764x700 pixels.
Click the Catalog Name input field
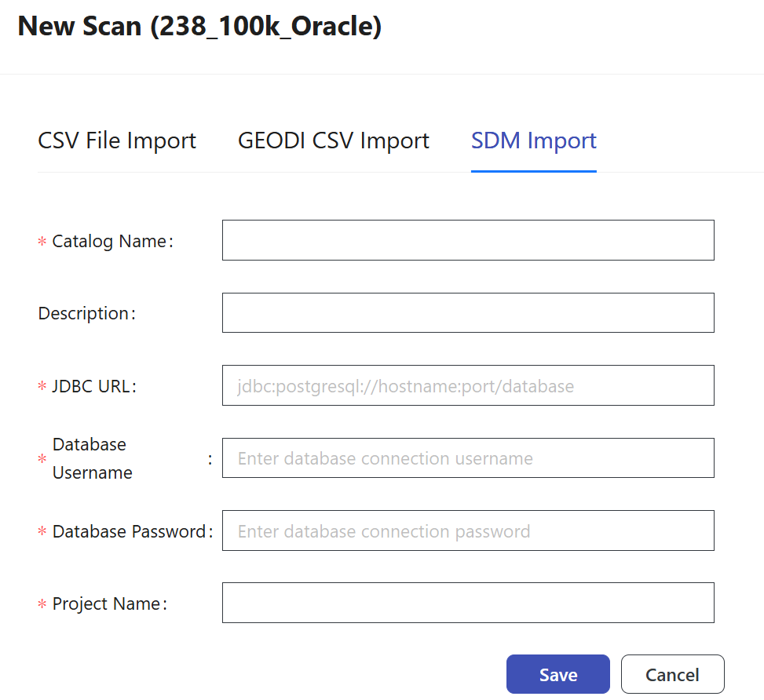468,240
